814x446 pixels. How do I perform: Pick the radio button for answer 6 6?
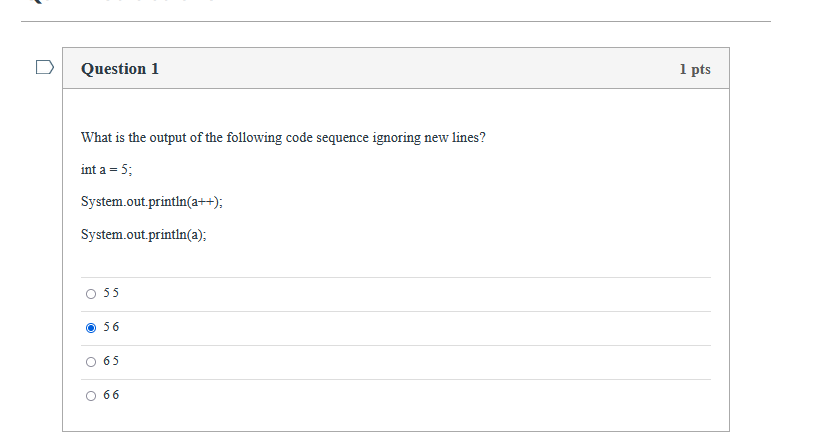click(x=91, y=395)
